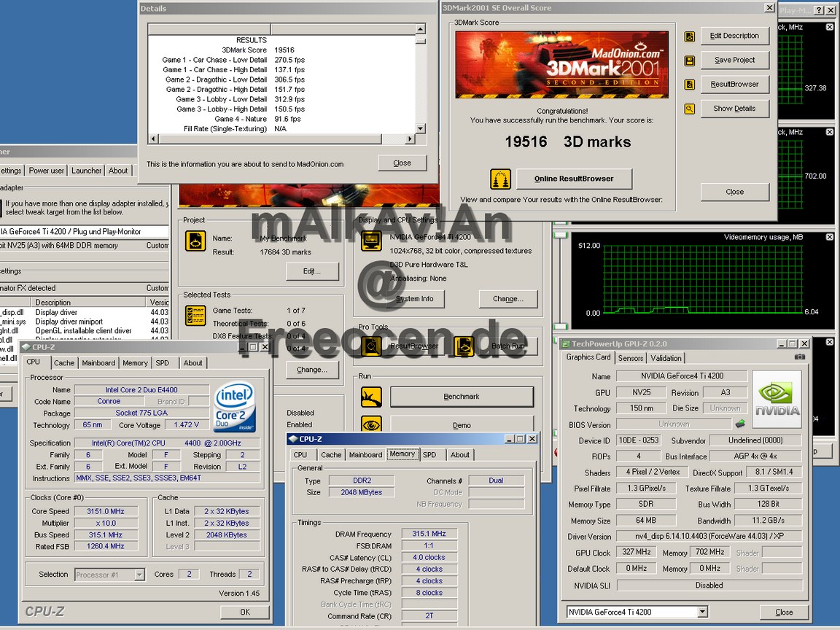This screenshot has height=630, width=840.
Task: Select the About tab in left CPU-Z window
Action: click(192, 363)
